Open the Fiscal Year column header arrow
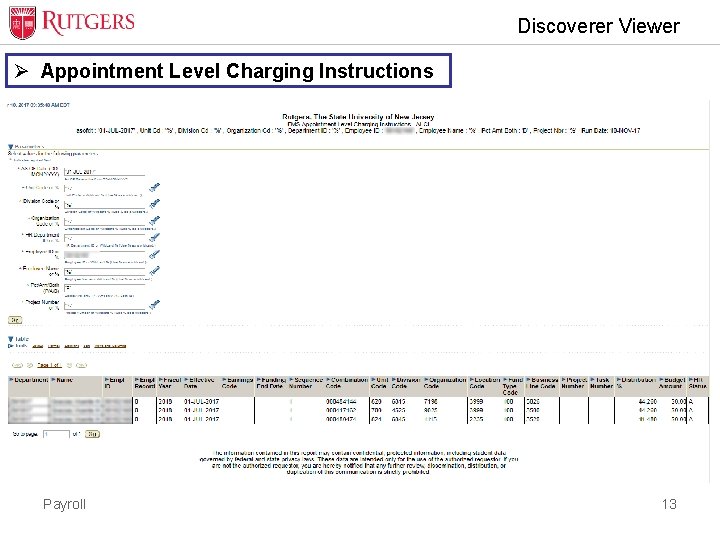 pyautogui.click(x=161, y=380)
